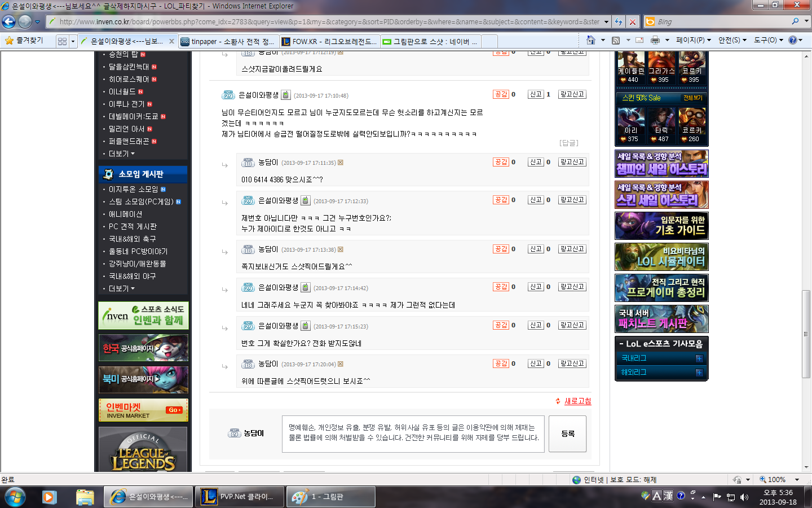Click the Action Center flag icon
The height and width of the screenshot is (508, 812).
pos(717,497)
